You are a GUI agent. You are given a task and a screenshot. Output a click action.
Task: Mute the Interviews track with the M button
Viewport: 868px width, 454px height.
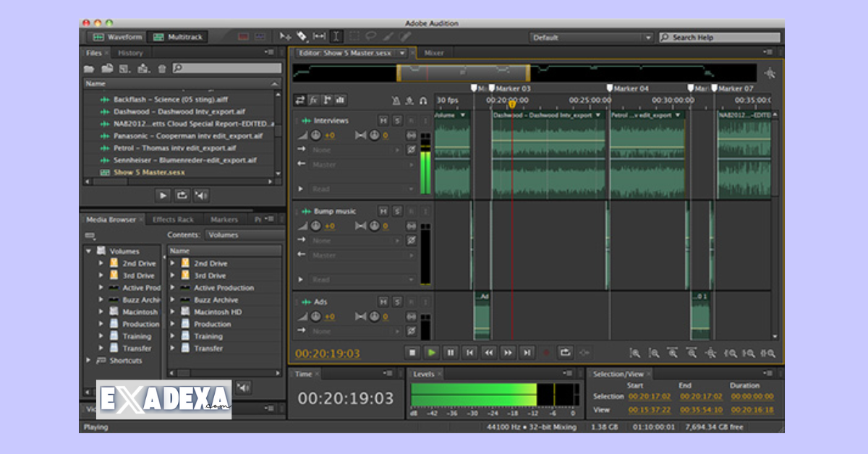[384, 121]
